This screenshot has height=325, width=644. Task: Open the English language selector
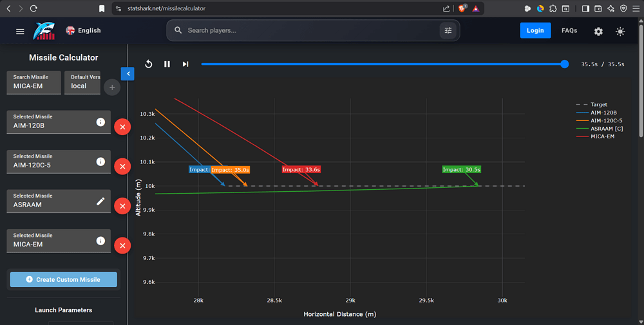(x=83, y=30)
